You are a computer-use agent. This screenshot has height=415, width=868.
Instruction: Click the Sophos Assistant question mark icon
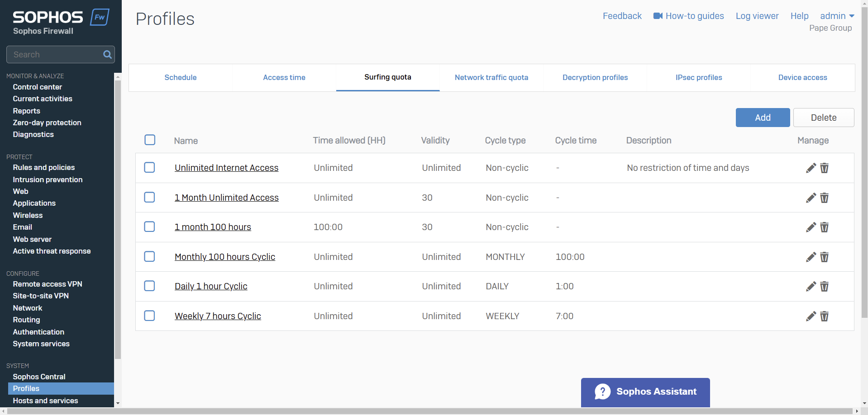coord(603,391)
